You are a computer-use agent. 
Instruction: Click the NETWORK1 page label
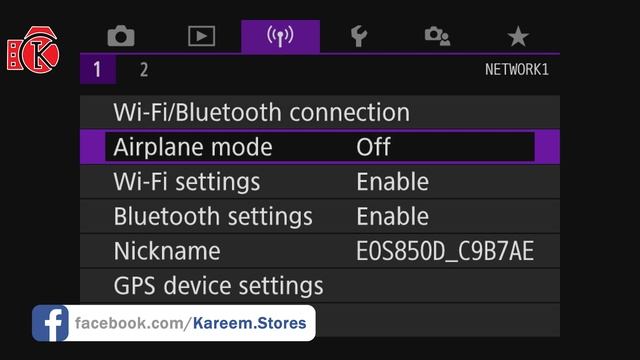(x=517, y=69)
